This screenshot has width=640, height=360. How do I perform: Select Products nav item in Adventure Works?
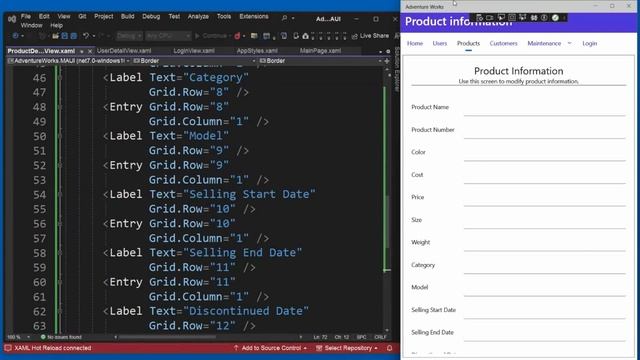click(x=468, y=43)
